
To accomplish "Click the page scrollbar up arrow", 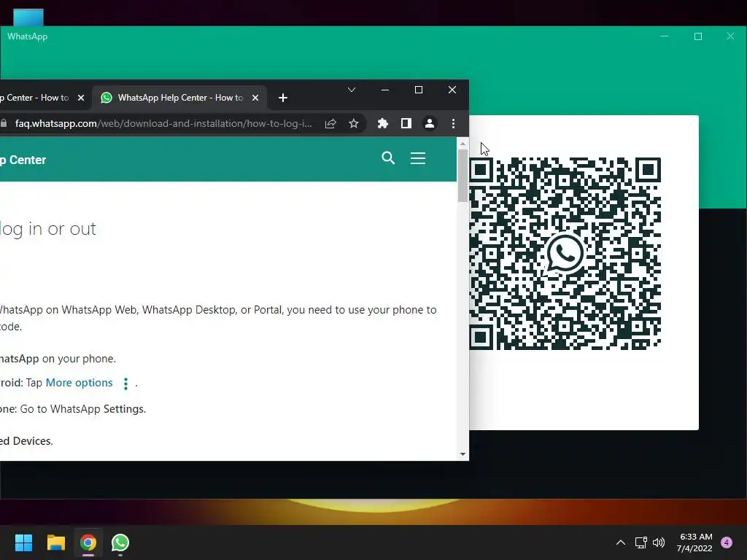I will coord(462,144).
